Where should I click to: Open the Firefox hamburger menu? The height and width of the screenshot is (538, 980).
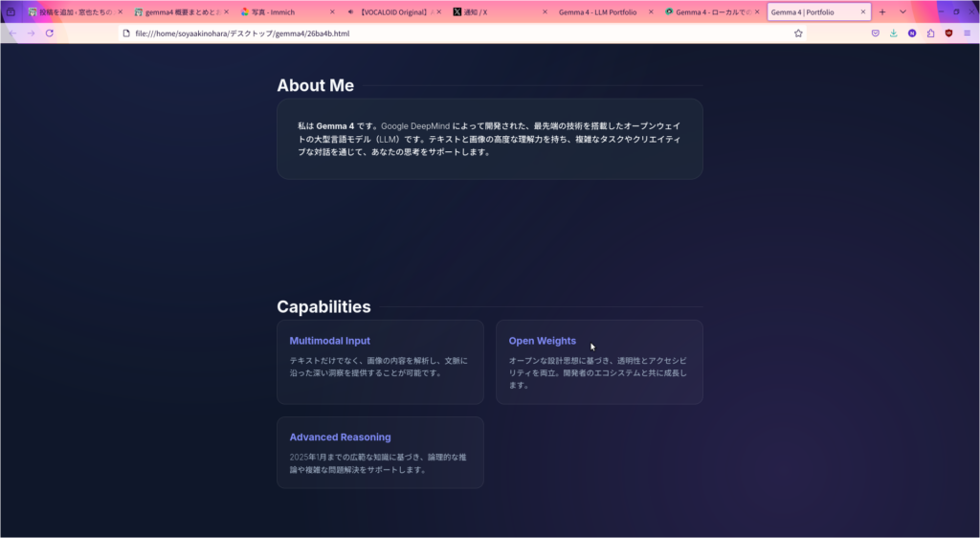[967, 33]
